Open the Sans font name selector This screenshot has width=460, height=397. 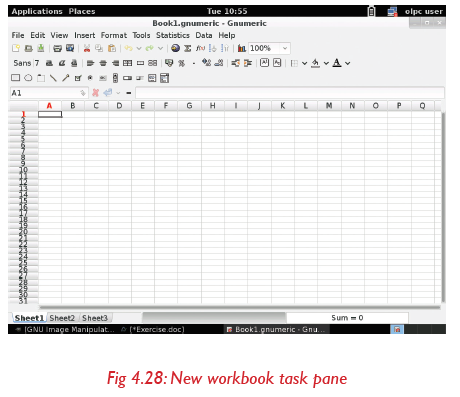tap(22, 63)
